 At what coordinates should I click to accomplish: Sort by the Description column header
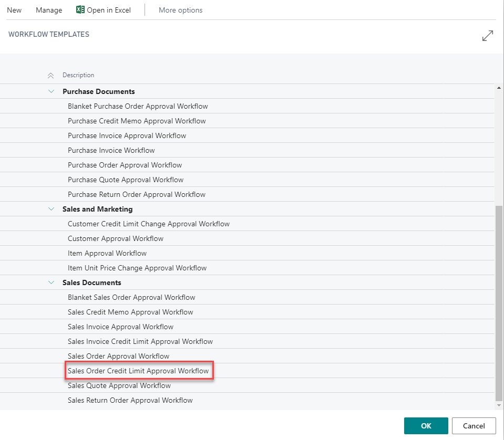tap(78, 75)
